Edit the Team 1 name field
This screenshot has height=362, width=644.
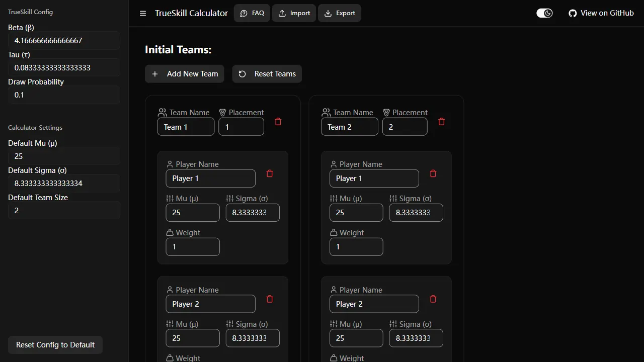point(186,127)
